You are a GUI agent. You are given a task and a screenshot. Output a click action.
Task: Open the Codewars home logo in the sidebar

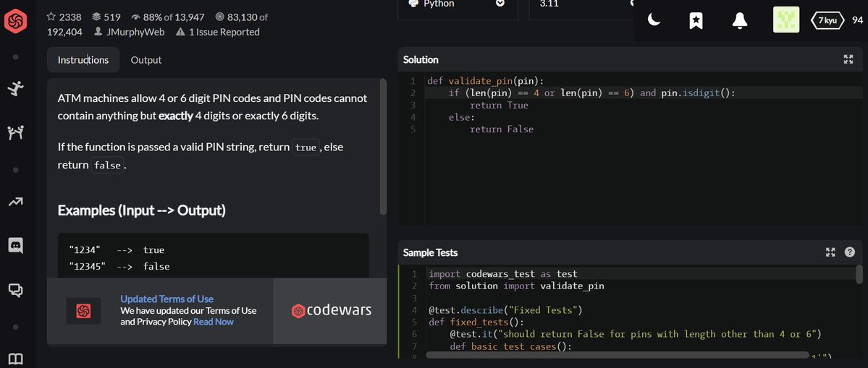click(x=15, y=22)
